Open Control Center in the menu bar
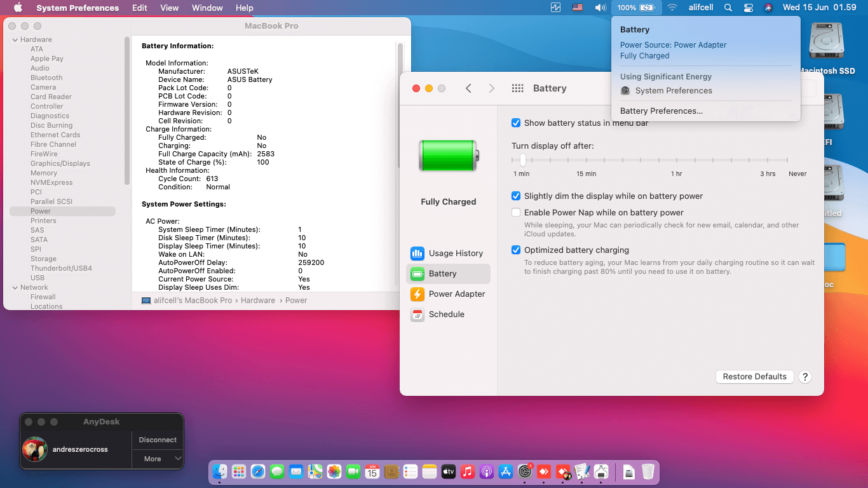Screen dimensions: 868x488 pos(749,8)
